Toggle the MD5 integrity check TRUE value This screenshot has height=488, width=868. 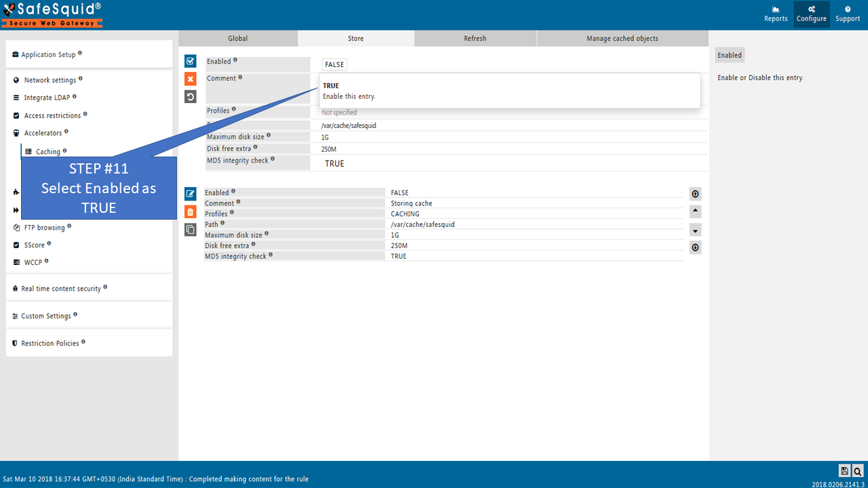tap(334, 163)
